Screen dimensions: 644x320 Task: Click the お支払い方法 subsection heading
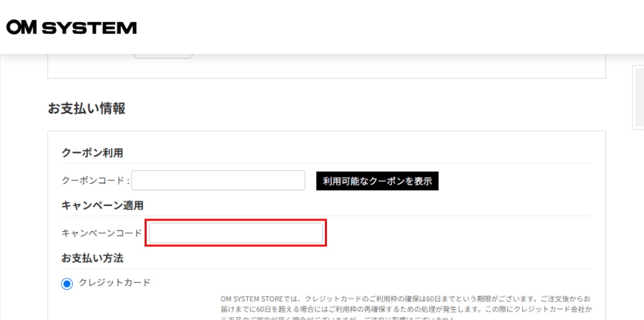[x=92, y=257]
